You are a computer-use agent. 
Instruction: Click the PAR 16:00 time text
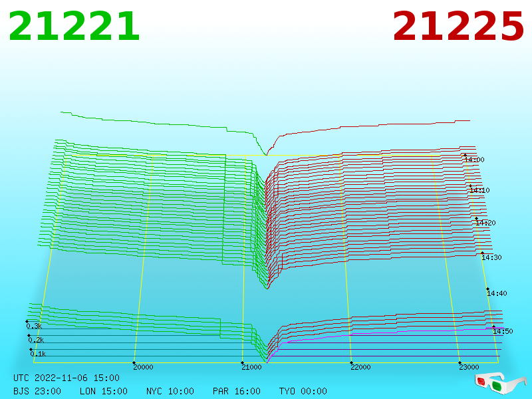click(x=237, y=391)
